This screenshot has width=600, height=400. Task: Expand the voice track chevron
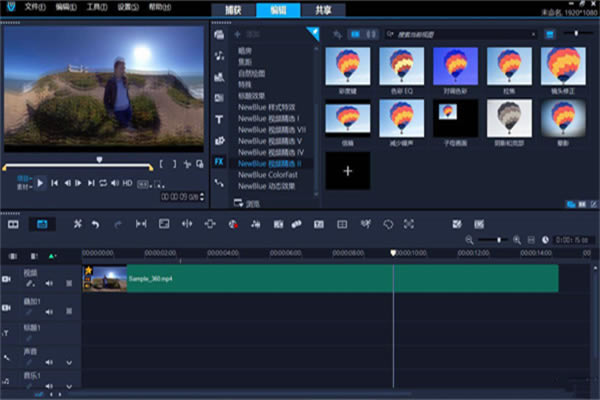[x=69, y=361]
